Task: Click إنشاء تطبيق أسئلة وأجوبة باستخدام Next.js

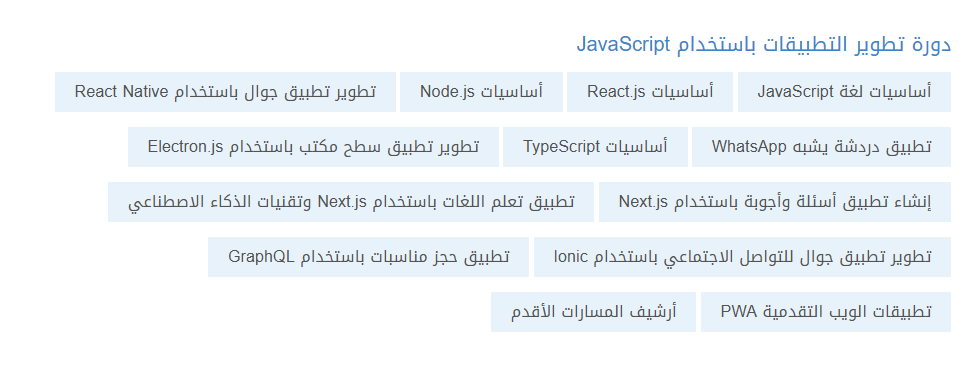Action: tap(775, 202)
